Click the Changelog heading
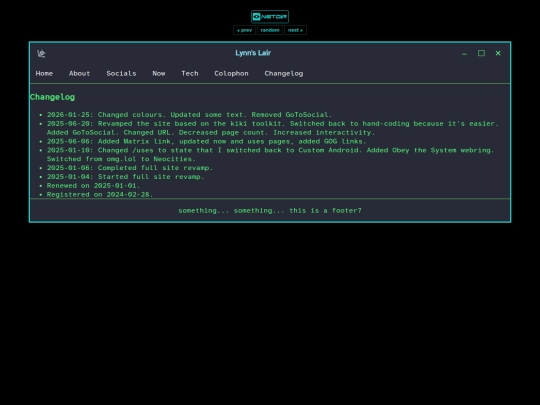Viewport: 540px width, 405px height. tap(52, 97)
